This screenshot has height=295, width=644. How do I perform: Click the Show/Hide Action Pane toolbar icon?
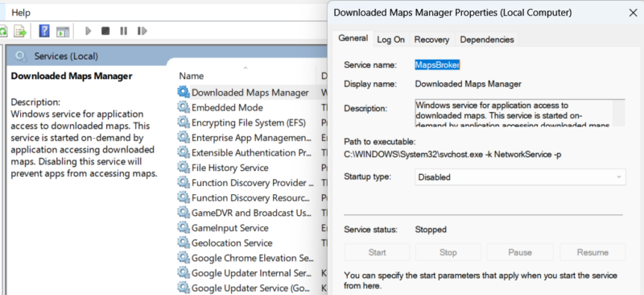[63, 31]
